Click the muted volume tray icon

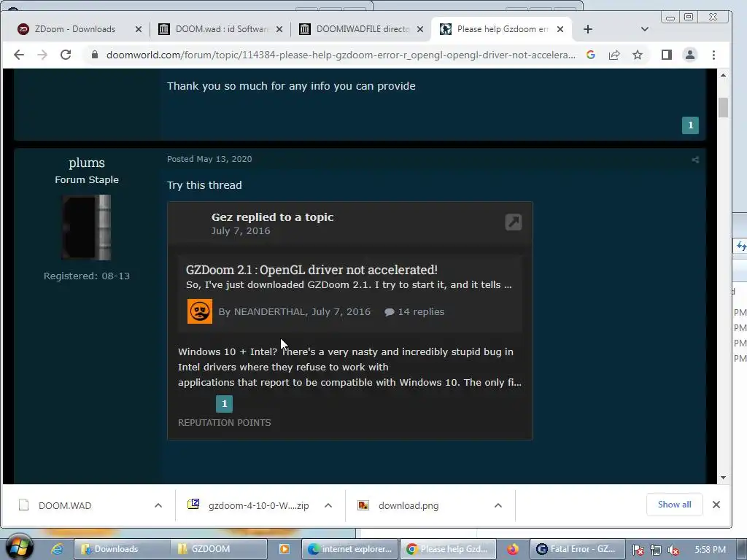tap(673, 550)
